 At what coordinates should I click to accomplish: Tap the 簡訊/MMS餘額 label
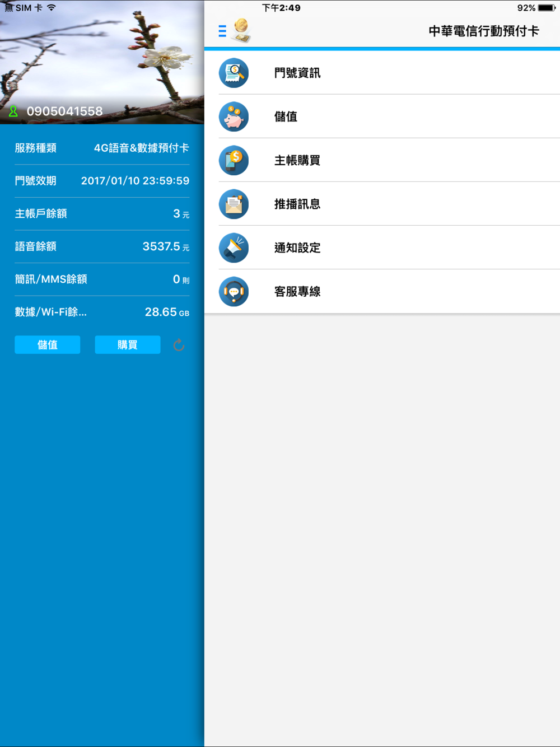(x=51, y=279)
